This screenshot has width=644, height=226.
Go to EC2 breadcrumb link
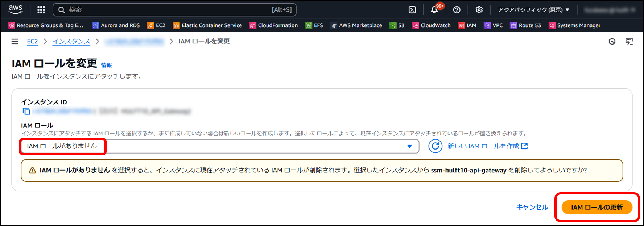tap(32, 41)
